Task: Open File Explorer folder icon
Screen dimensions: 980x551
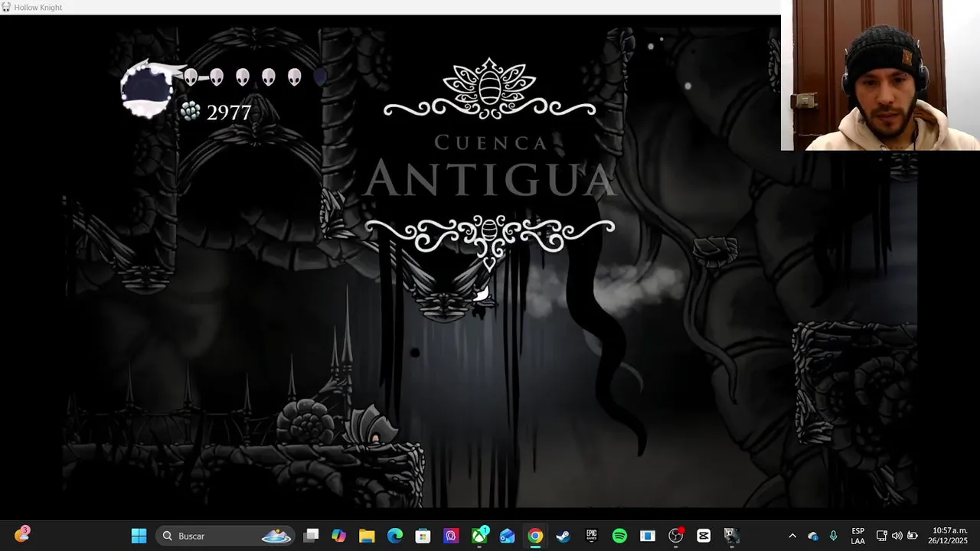Action: (x=367, y=536)
